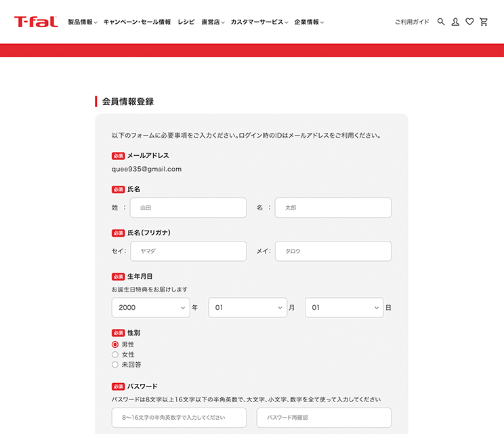The image size is (504, 434).
Task: Click the ご利用ガイド link
Action: coord(412,22)
